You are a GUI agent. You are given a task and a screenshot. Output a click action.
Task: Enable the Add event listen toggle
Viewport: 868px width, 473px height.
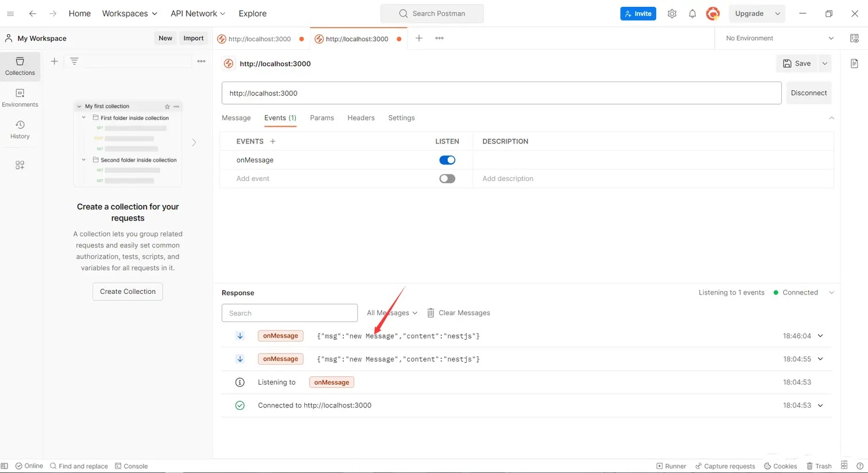click(x=447, y=179)
